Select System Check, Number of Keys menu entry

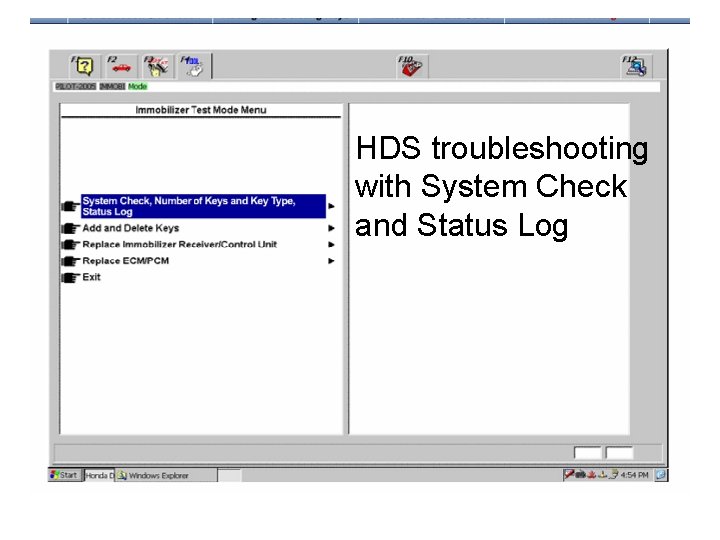[x=203, y=206]
